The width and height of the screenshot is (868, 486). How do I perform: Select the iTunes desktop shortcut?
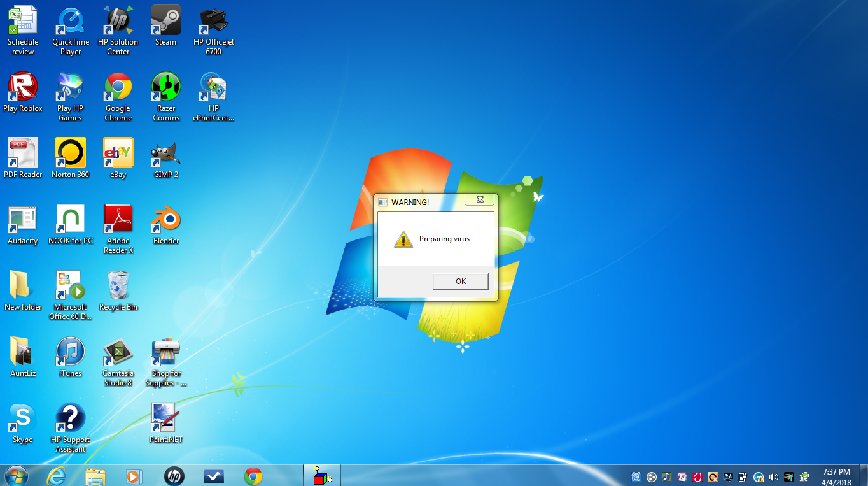click(71, 357)
